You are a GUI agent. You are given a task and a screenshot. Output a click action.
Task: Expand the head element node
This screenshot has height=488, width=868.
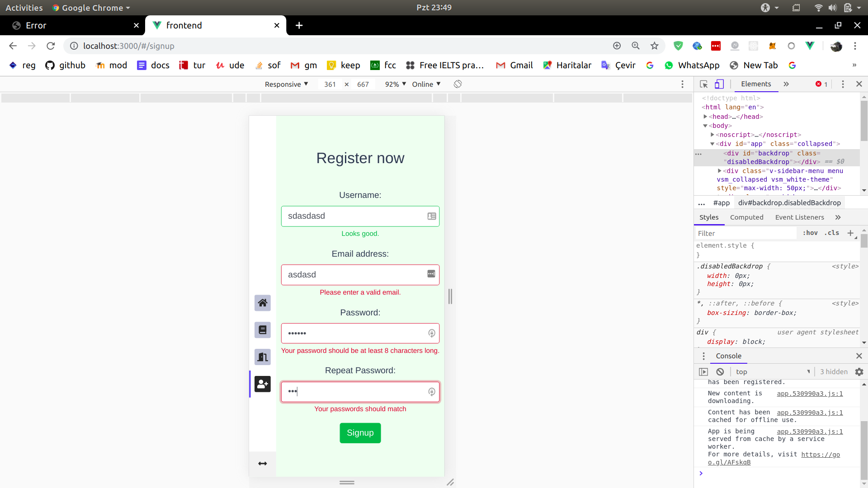pyautogui.click(x=705, y=117)
